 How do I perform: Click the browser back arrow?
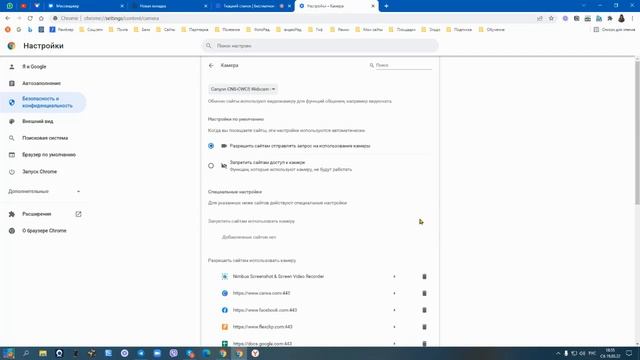pos(8,18)
